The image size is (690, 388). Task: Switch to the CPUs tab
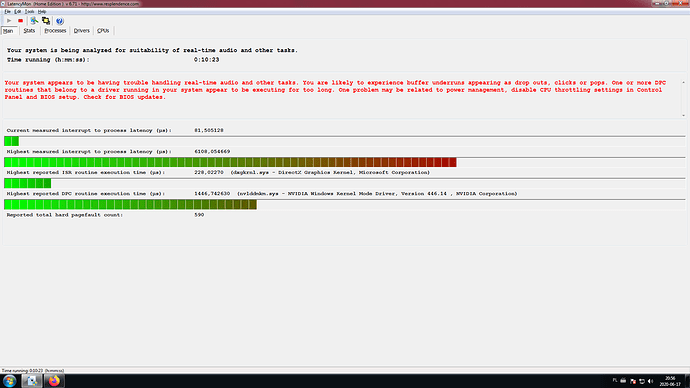click(103, 30)
